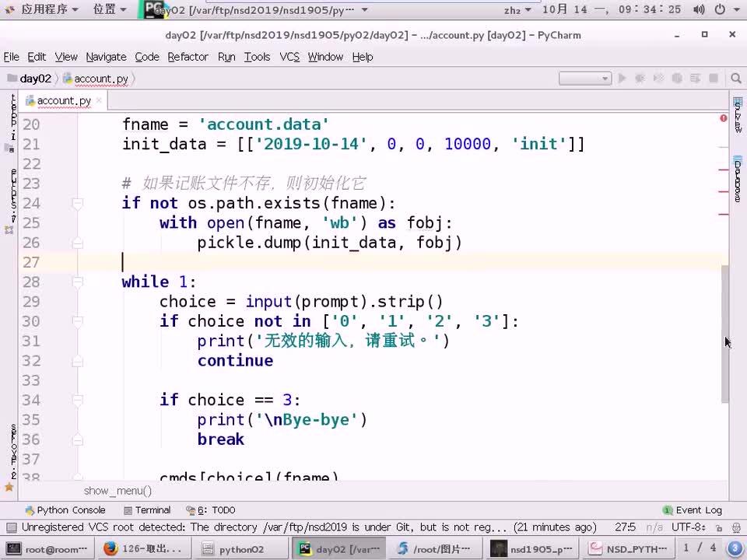
Task: Click the power icon in top bar
Action: click(720, 9)
